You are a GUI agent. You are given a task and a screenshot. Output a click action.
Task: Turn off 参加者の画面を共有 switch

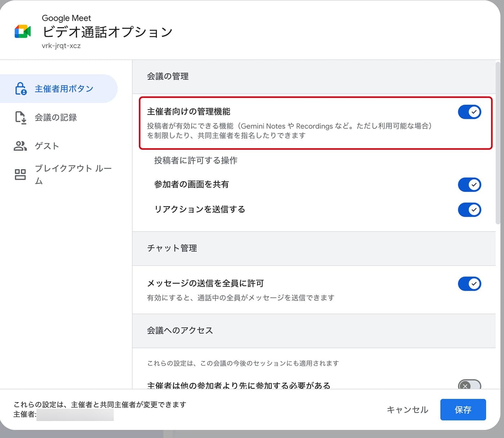pos(469,185)
